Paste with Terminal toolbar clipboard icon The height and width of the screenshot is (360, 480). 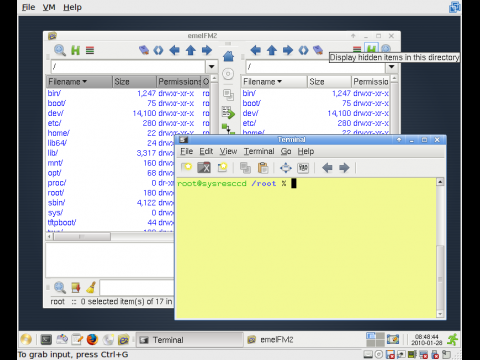(x=263, y=168)
